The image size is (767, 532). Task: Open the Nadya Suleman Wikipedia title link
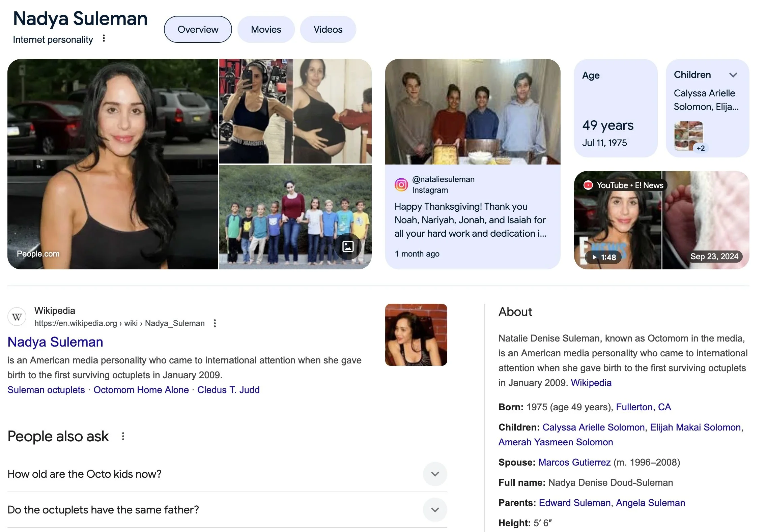click(x=55, y=342)
